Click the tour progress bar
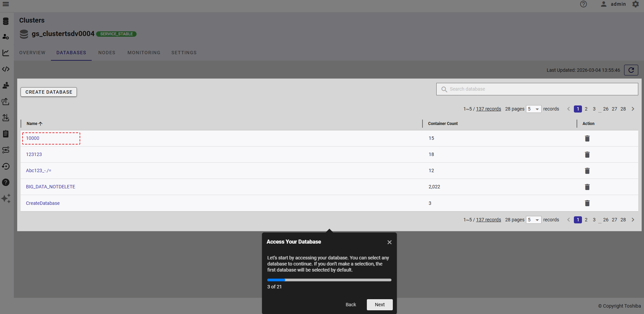The height and width of the screenshot is (314, 644). pyautogui.click(x=329, y=280)
